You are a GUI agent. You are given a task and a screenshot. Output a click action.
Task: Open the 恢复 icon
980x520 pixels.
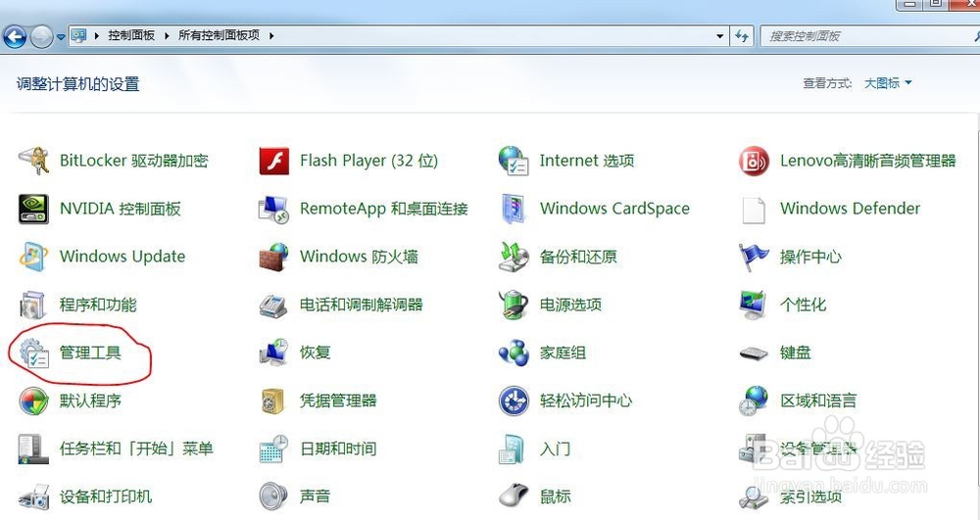[x=273, y=354]
